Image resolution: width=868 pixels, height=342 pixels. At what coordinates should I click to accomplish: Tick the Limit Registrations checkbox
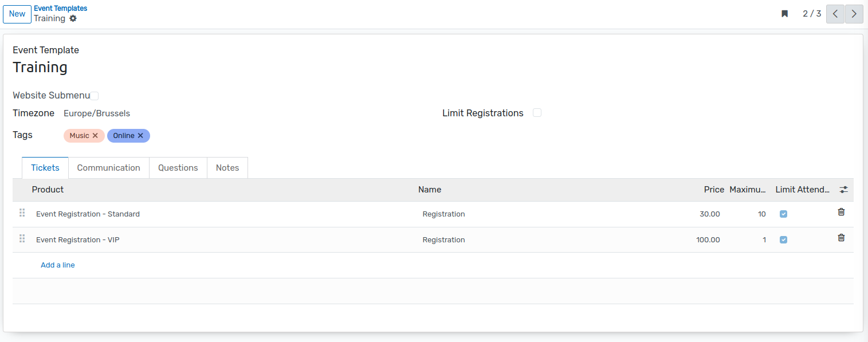click(537, 113)
